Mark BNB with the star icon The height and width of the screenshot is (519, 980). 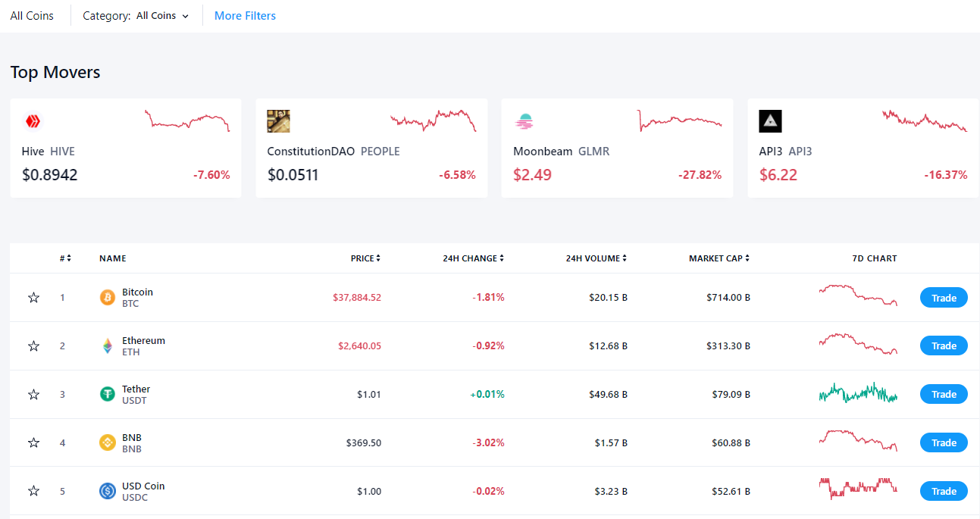tap(33, 442)
